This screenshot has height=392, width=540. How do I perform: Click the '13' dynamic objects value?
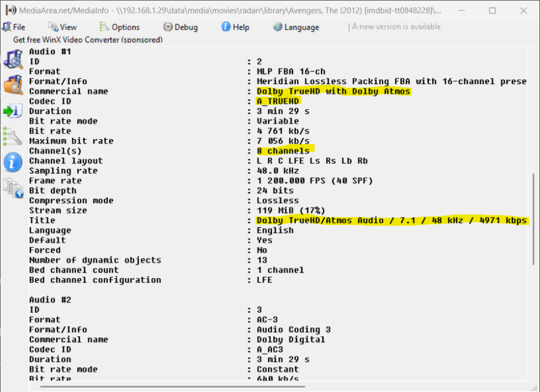tap(262, 260)
